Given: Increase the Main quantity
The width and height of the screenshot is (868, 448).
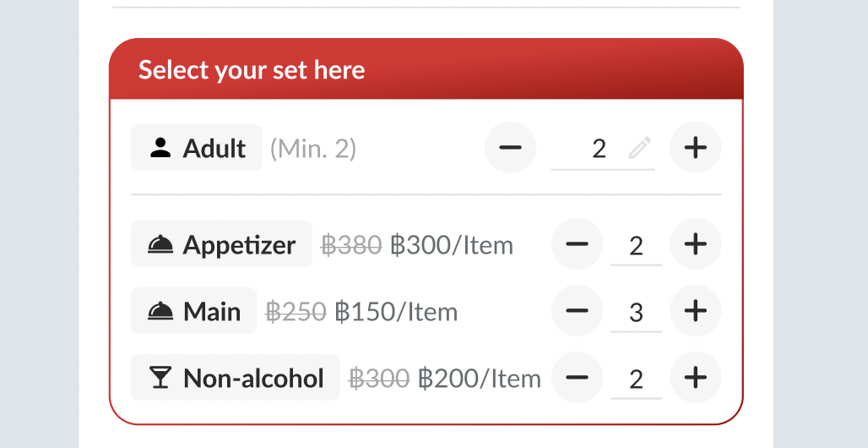Looking at the screenshot, I should tap(695, 311).
